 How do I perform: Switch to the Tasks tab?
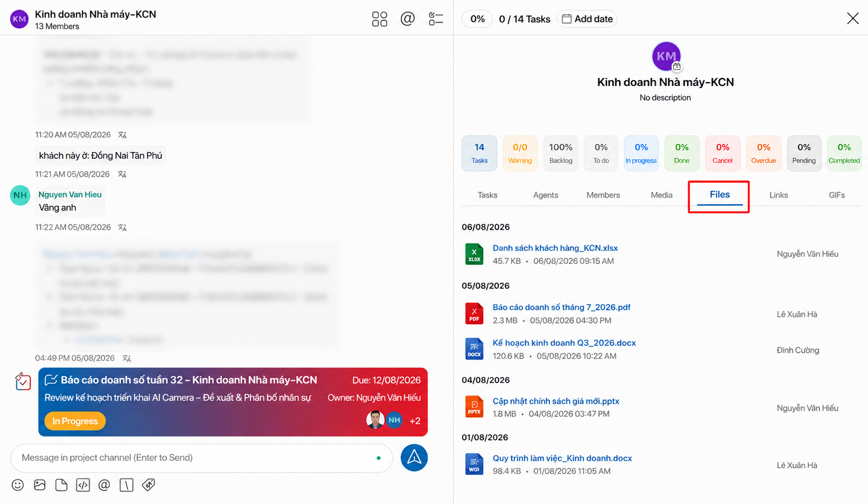click(x=487, y=195)
